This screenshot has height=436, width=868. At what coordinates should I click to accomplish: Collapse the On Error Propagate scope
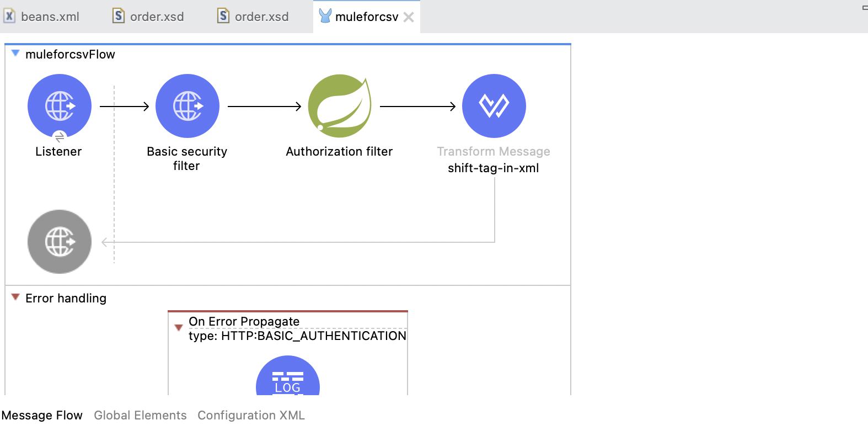click(179, 328)
